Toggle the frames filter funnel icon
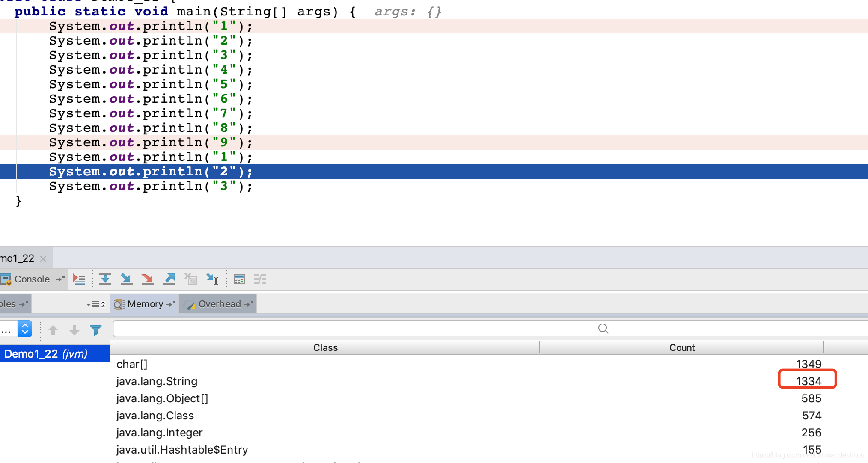This screenshot has width=868, height=463. pos(96,330)
